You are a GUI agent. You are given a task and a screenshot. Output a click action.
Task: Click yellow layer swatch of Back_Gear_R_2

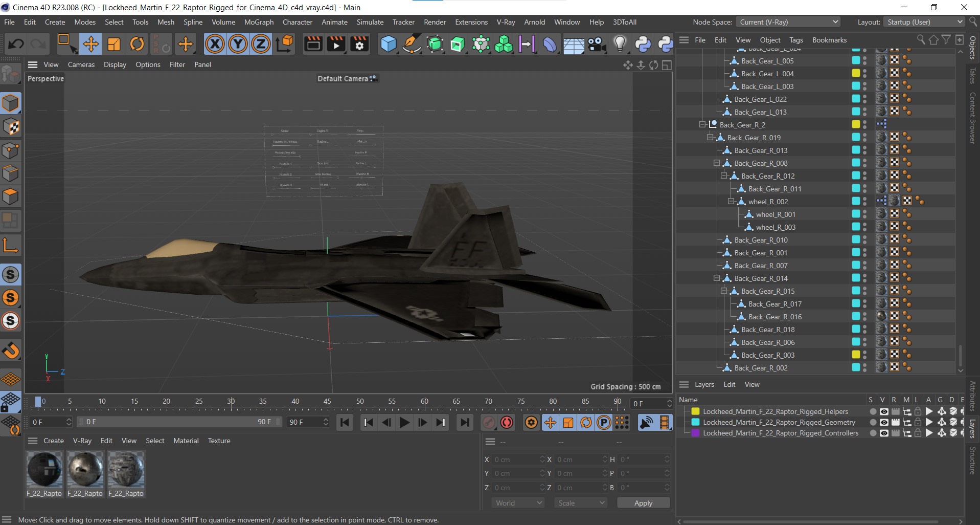pos(855,124)
